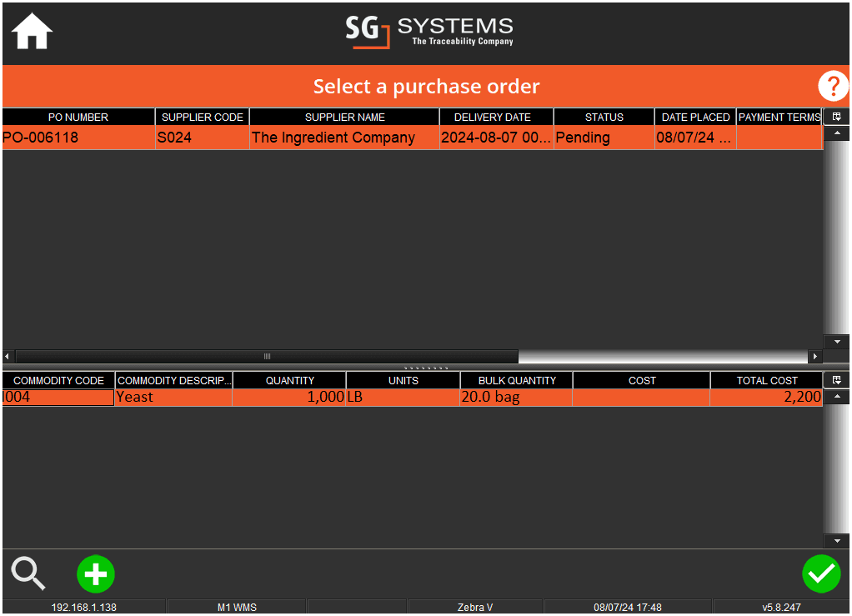
Task: Add a new line with the green plus icon
Action: (x=95, y=573)
